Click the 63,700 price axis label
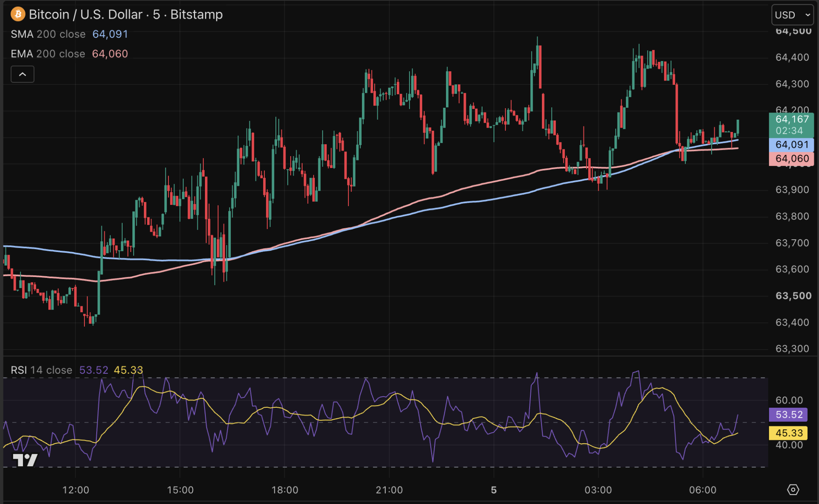Image resolution: width=819 pixels, height=504 pixels. click(x=792, y=243)
